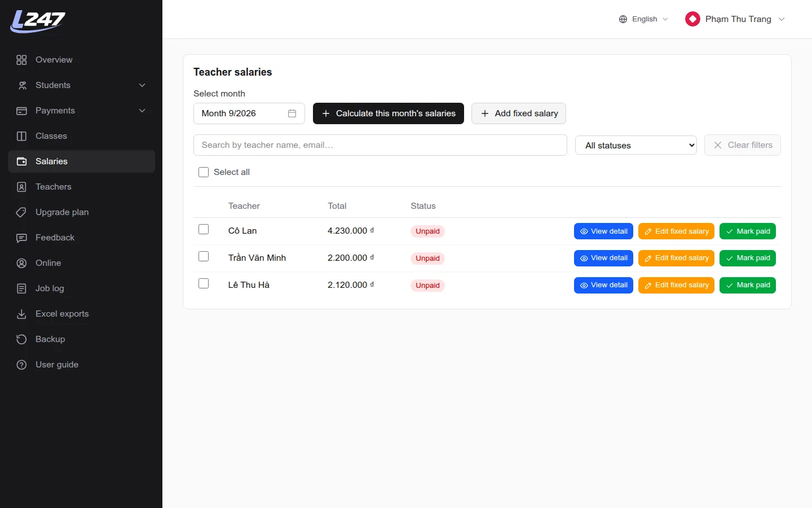Click the Clear filters button

coord(743,145)
